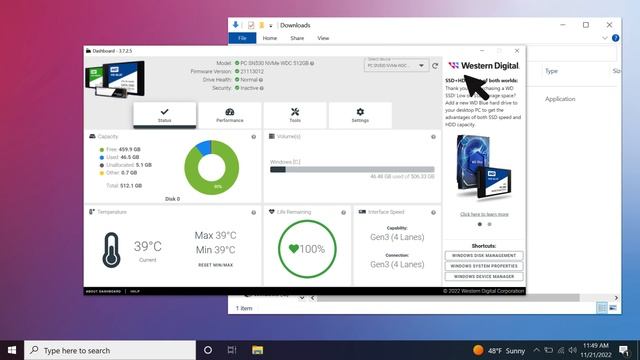Open the quick access toolbar dropdown arrow
Image resolution: width=640 pixels, height=360 pixels.
pyautogui.click(x=271, y=26)
